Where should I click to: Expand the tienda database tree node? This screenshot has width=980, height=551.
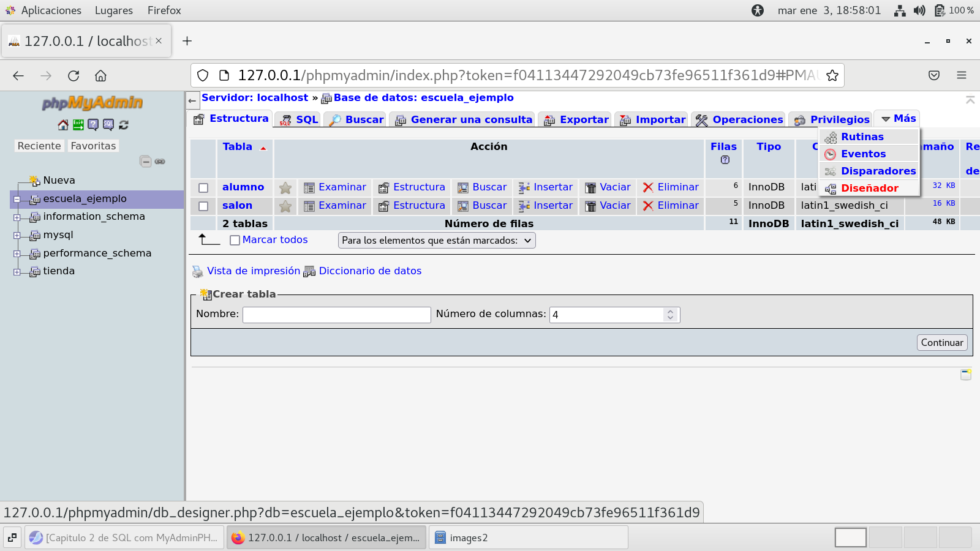(x=17, y=272)
